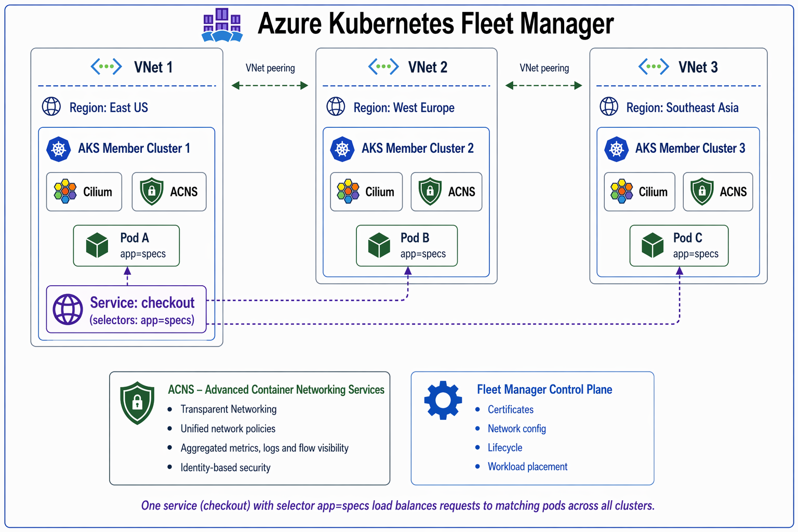Click ACNS – Advanced Container Networking Services heading

point(276,390)
